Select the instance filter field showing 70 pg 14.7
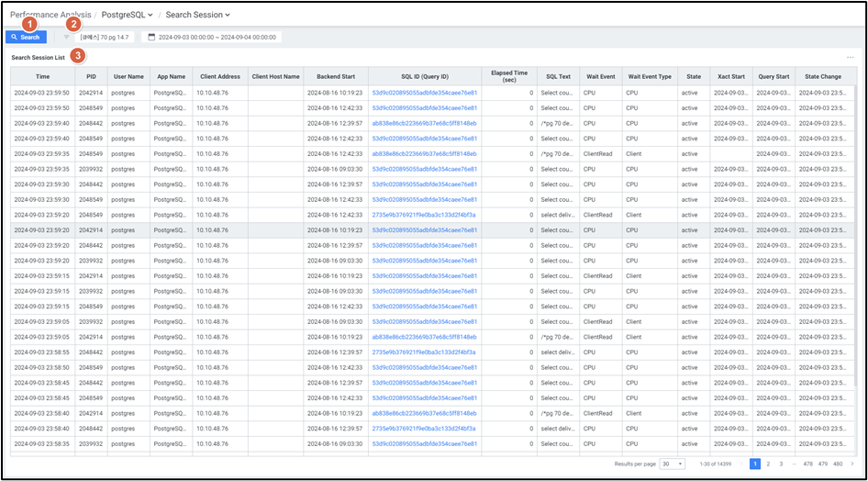 point(104,37)
